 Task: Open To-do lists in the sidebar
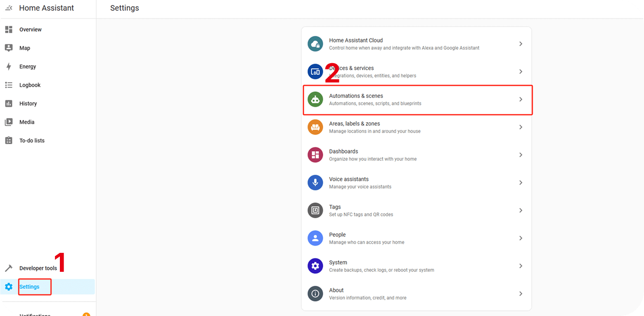(47, 140)
